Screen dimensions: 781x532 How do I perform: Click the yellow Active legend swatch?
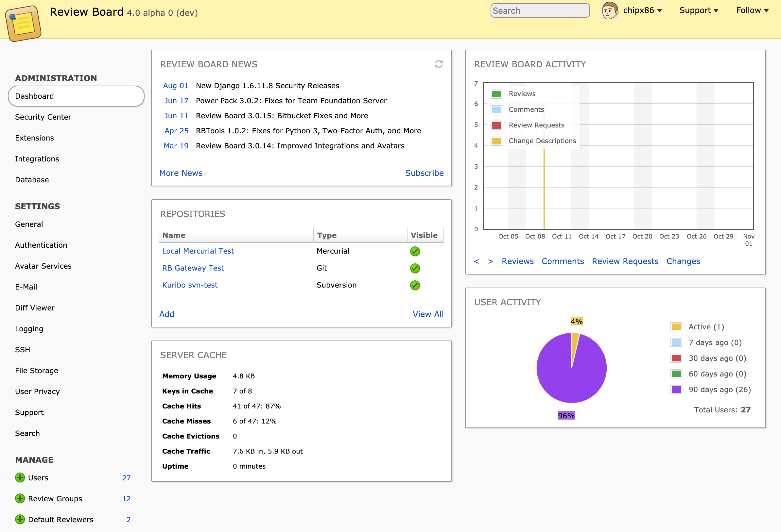pyautogui.click(x=676, y=327)
